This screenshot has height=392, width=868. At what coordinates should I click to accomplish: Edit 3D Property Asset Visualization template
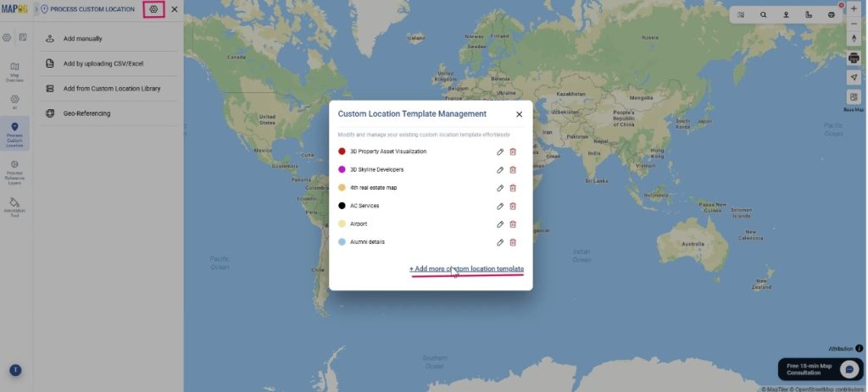tap(500, 152)
